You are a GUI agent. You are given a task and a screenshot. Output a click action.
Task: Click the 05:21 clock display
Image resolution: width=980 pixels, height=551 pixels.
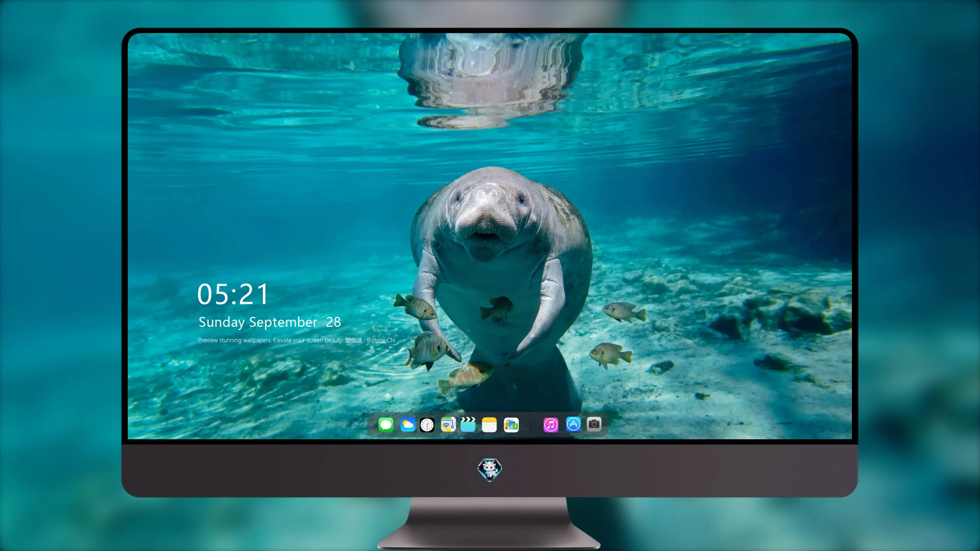[233, 294]
